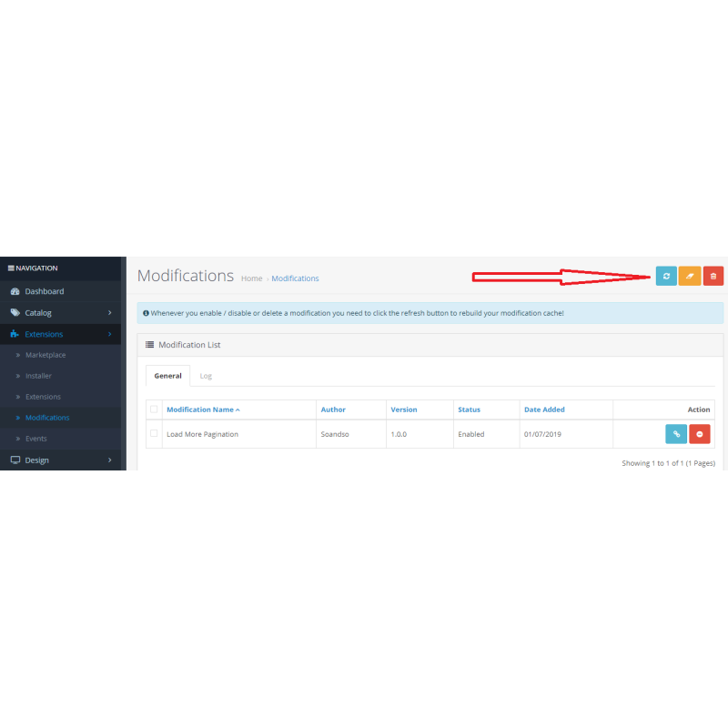The width and height of the screenshot is (728, 728).
Task: Click the blue Refresh modifications button
Action: pyautogui.click(x=666, y=276)
